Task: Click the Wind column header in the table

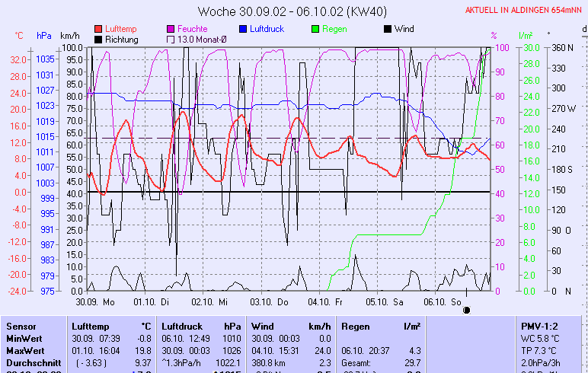Action: (262, 326)
